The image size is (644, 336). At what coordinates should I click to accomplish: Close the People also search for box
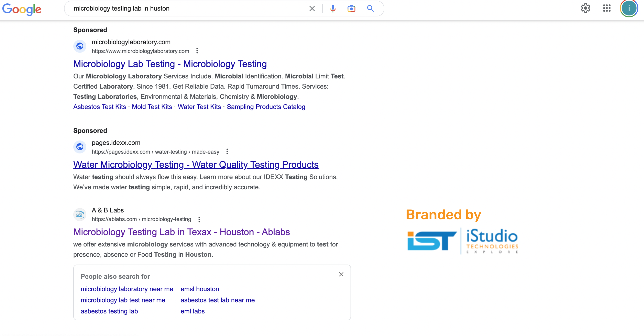click(341, 275)
